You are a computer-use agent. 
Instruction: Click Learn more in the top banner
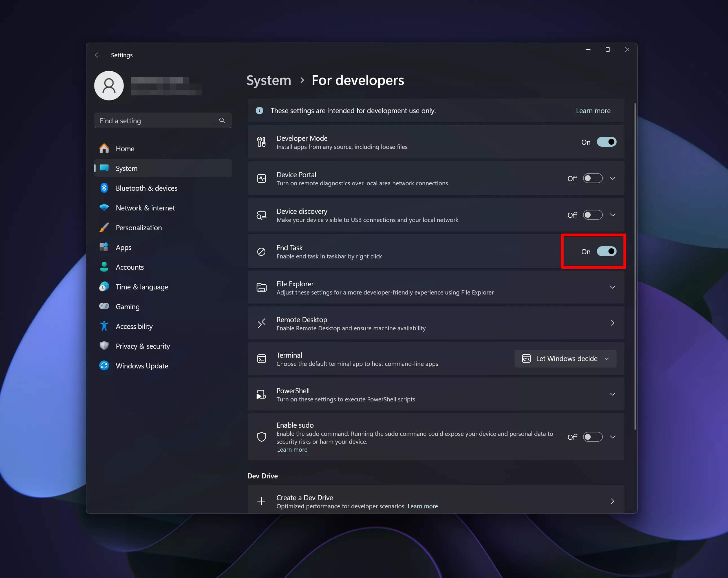coord(593,111)
